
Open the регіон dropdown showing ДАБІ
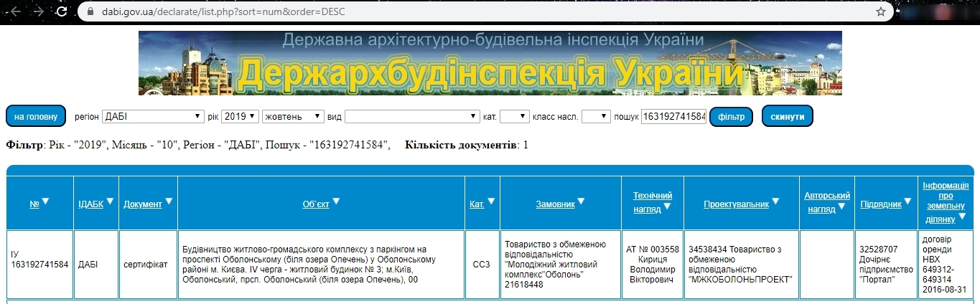[x=153, y=116]
